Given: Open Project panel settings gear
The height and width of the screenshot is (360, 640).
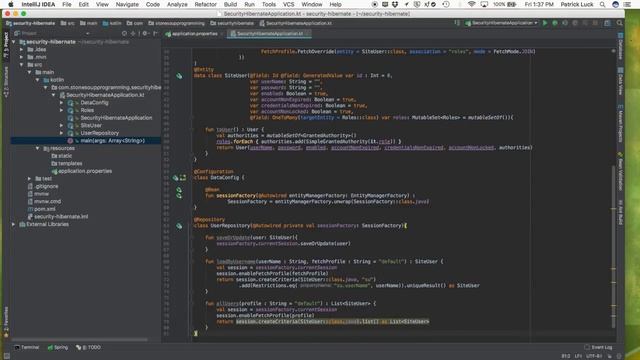Looking at the screenshot, I should click(145, 33).
